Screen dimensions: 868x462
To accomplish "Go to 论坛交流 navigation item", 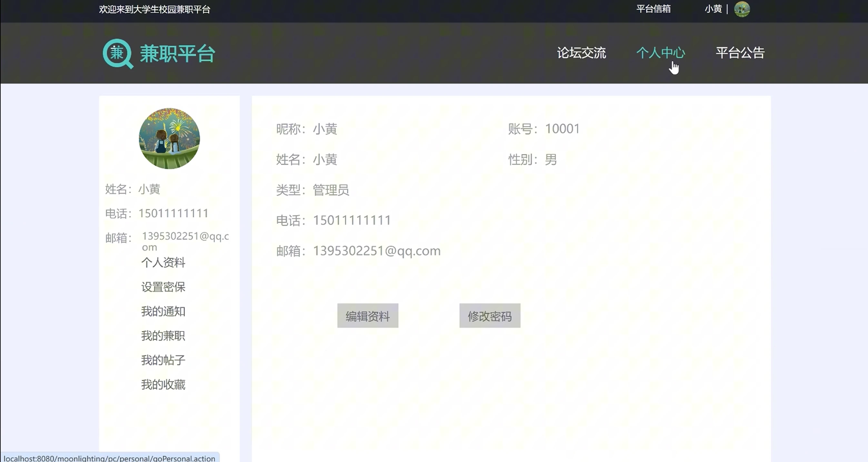I will (581, 53).
